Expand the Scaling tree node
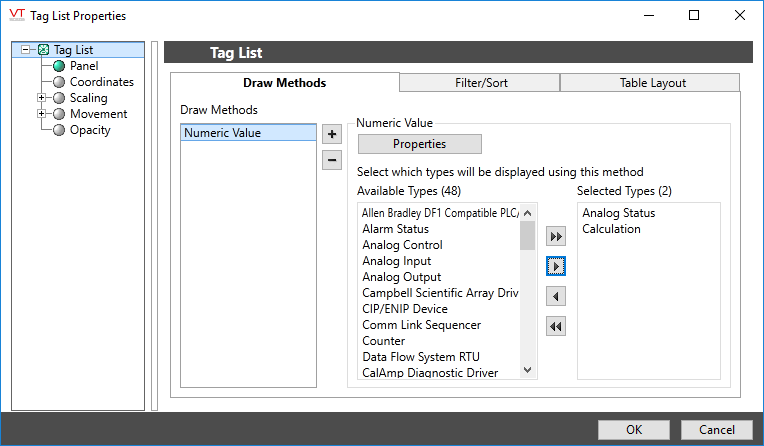This screenshot has height=446, width=764. (42, 98)
